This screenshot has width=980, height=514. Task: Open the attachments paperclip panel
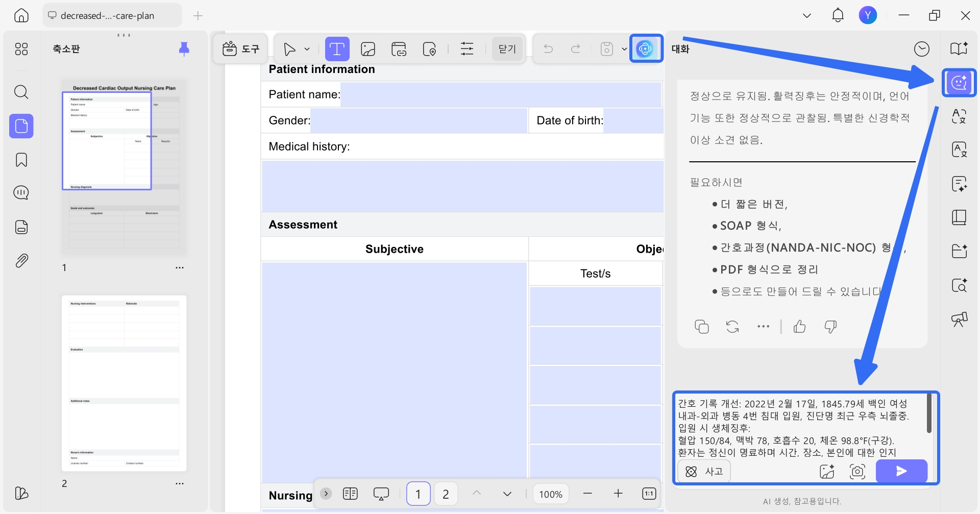[x=21, y=261]
